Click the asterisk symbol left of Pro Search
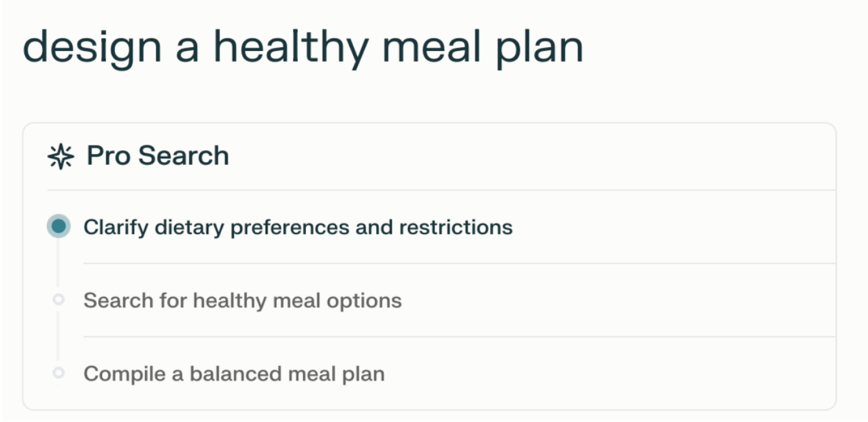The width and height of the screenshot is (868, 422). click(x=60, y=156)
